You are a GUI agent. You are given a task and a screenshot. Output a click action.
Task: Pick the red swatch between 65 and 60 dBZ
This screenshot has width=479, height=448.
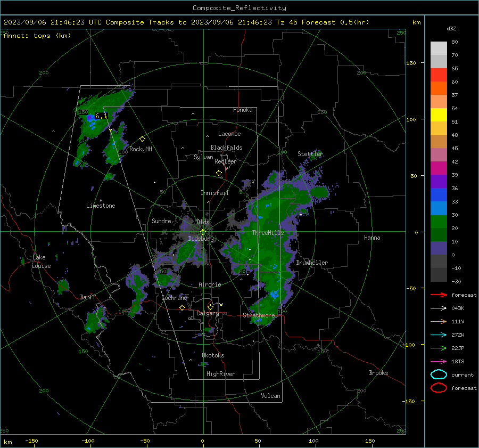click(439, 75)
